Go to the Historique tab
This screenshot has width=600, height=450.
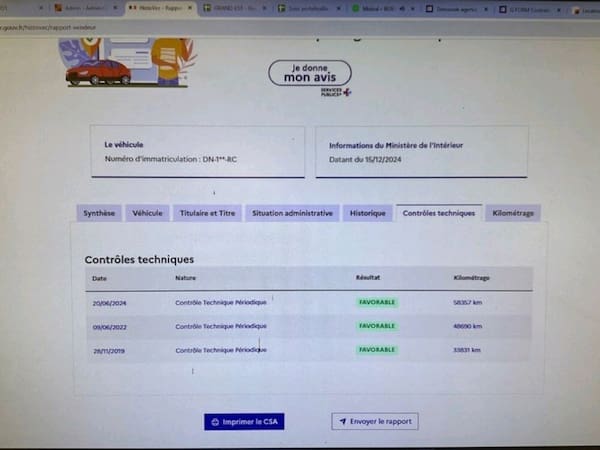point(367,213)
